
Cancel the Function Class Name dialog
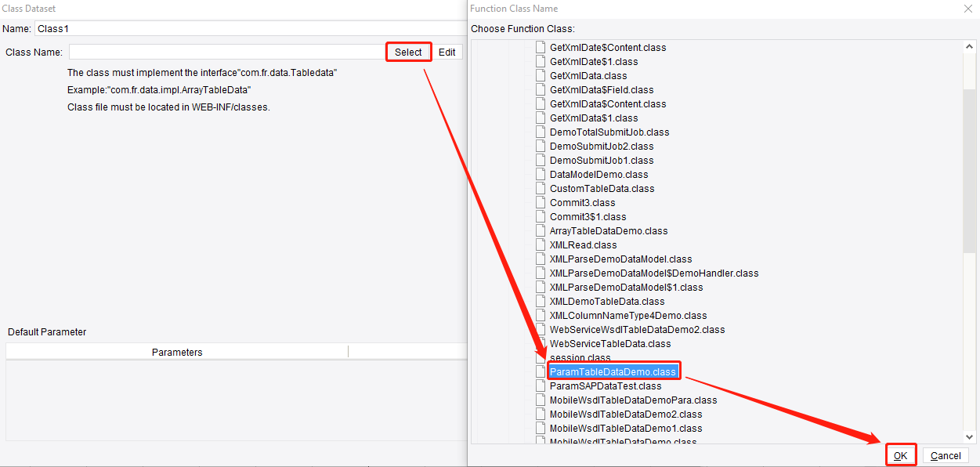pos(946,455)
